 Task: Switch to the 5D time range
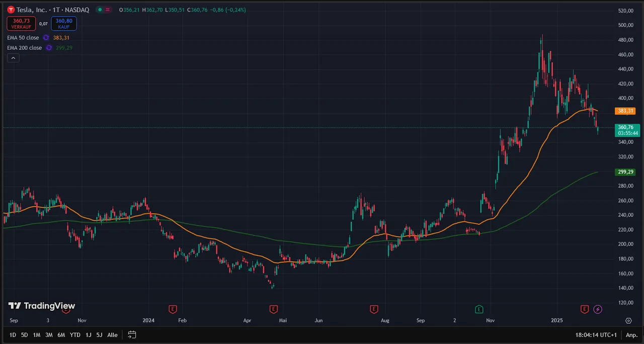pyautogui.click(x=25, y=335)
